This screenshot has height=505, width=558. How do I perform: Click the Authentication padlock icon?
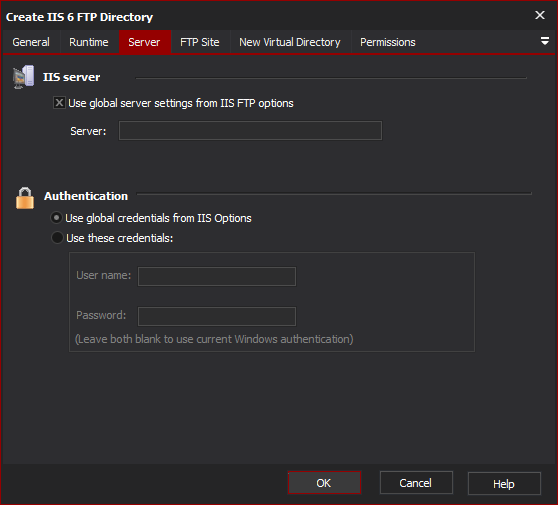tap(25, 198)
